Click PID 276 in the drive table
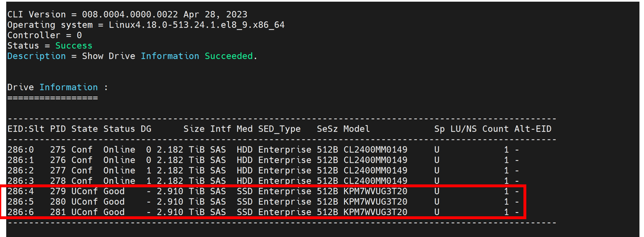This screenshot has height=237, width=644. point(58,160)
